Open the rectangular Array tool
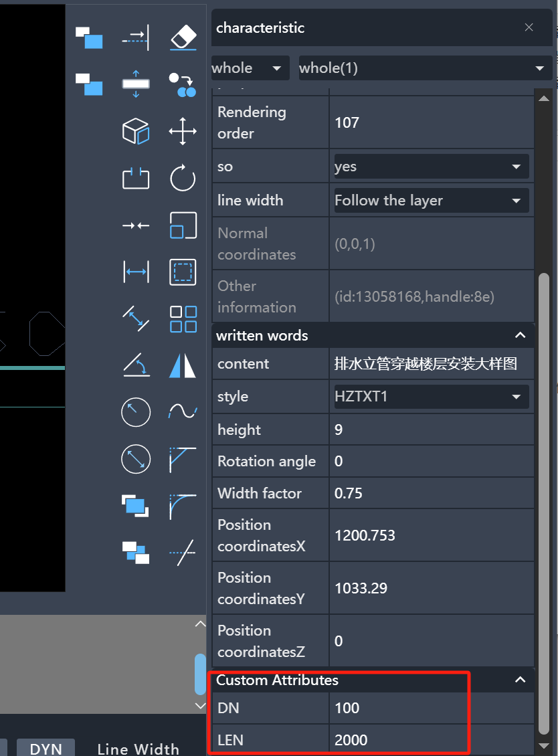 coord(183,319)
